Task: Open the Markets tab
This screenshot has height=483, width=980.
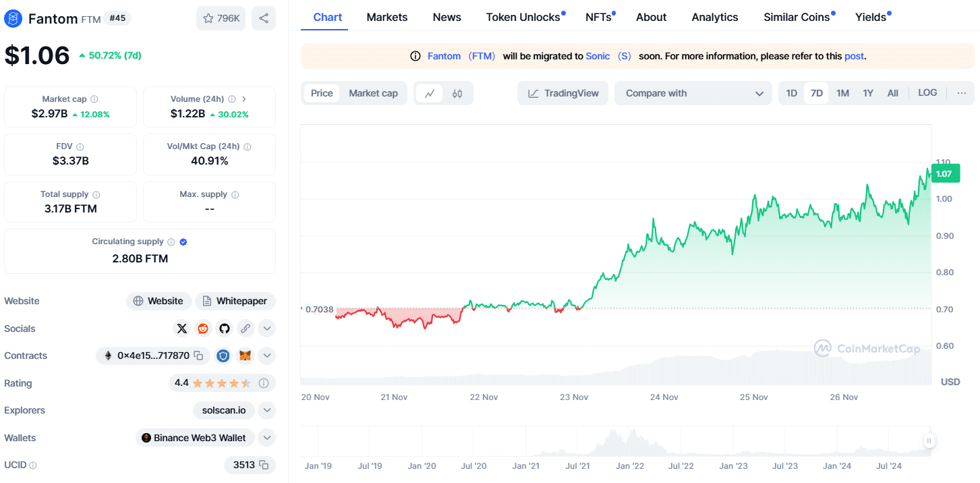Action: click(x=387, y=17)
